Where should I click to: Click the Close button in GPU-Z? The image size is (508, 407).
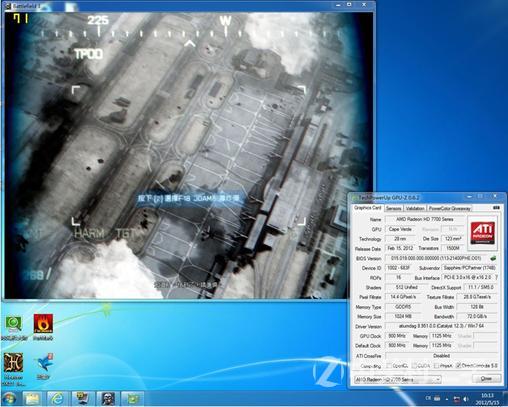click(x=486, y=378)
